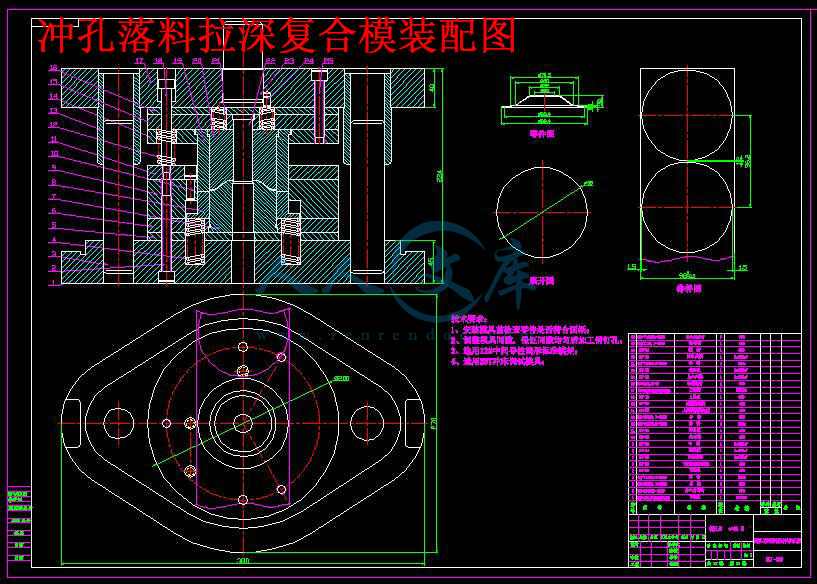Pick part callout number 7
Screen dimensions: 817x584
(54, 196)
